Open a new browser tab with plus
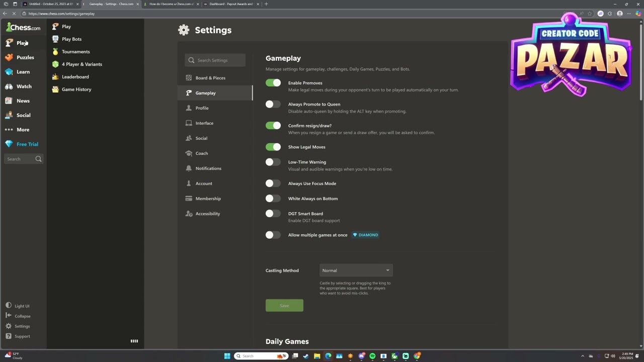 266,4
